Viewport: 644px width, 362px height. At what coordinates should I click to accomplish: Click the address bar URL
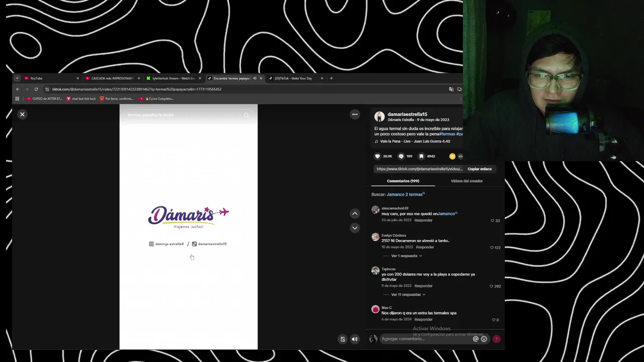point(137,89)
